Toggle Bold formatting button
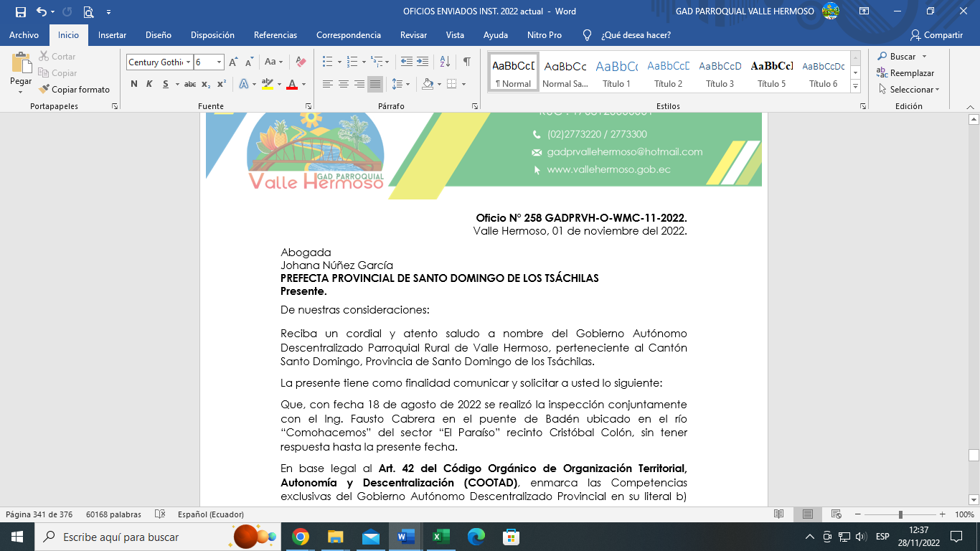This screenshot has height=551, width=980. (133, 84)
